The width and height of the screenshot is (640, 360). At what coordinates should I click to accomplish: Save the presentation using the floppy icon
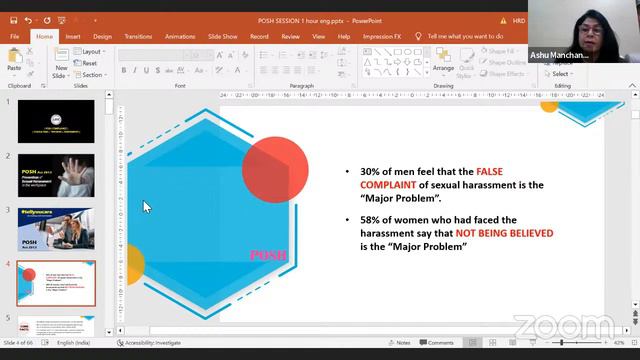tap(13, 20)
